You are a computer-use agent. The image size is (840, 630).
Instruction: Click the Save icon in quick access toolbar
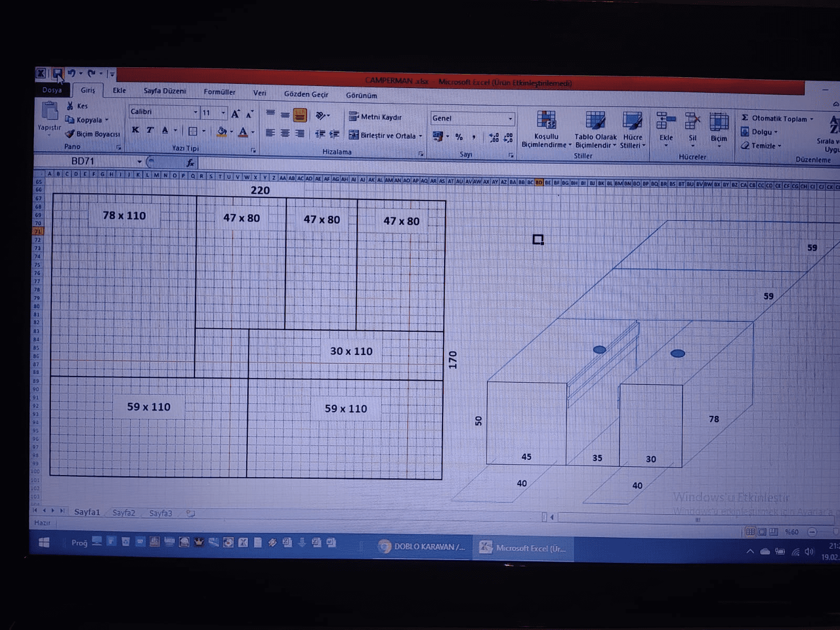pos(57,73)
